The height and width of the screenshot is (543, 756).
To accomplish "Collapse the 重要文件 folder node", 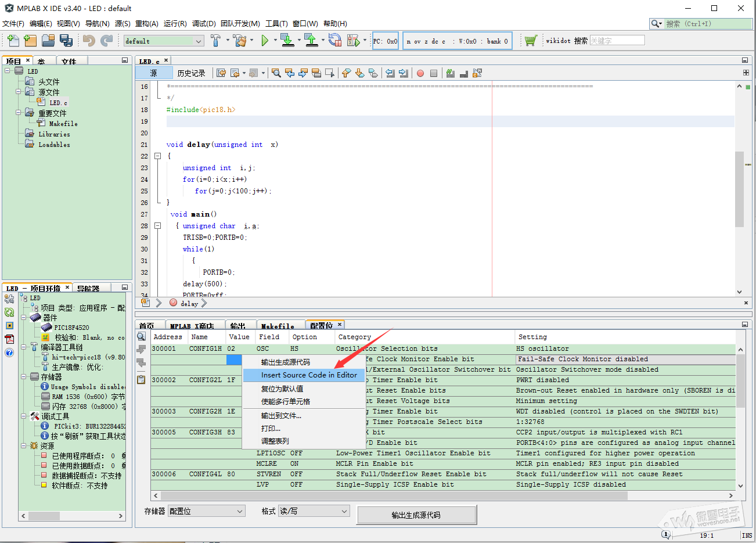I will [x=19, y=113].
